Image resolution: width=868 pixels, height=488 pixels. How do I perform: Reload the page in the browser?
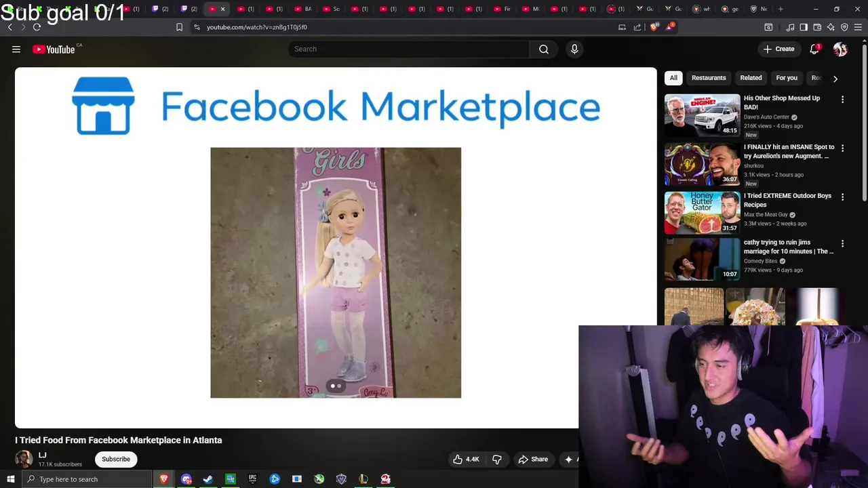37,27
